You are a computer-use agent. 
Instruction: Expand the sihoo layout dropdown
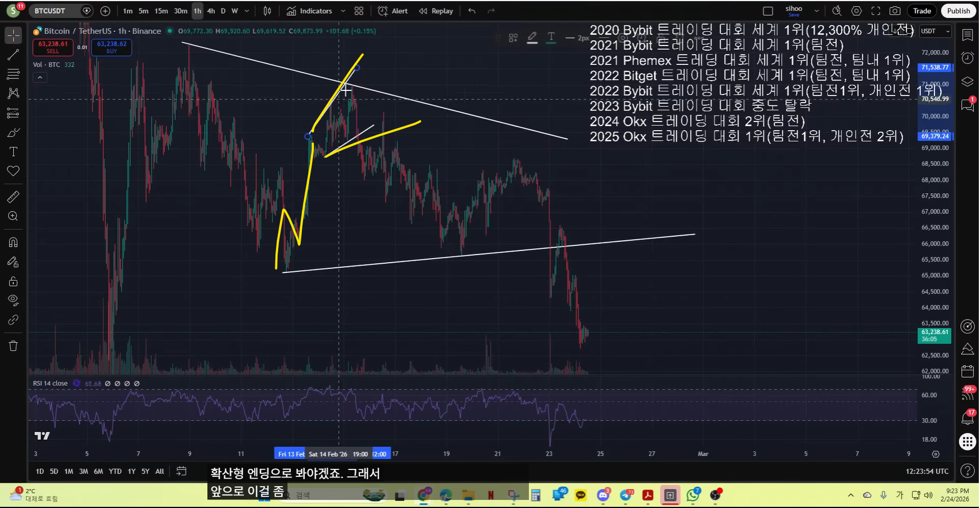pyautogui.click(x=816, y=11)
